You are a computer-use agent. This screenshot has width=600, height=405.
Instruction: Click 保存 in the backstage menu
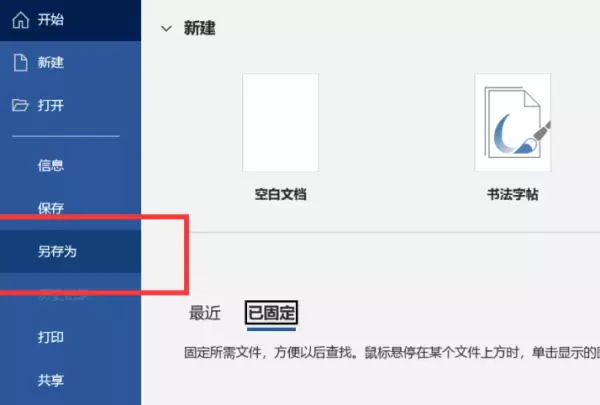click(x=70, y=208)
